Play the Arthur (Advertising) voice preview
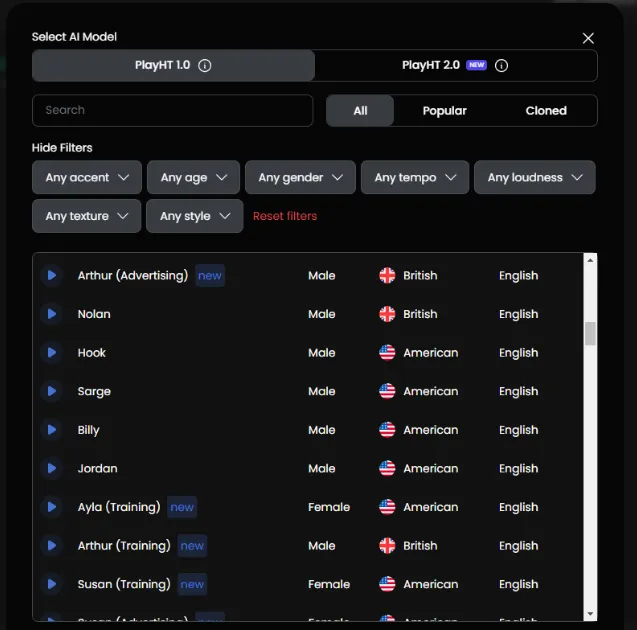This screenshot has height=630, width=637. (x=52, y=275)
